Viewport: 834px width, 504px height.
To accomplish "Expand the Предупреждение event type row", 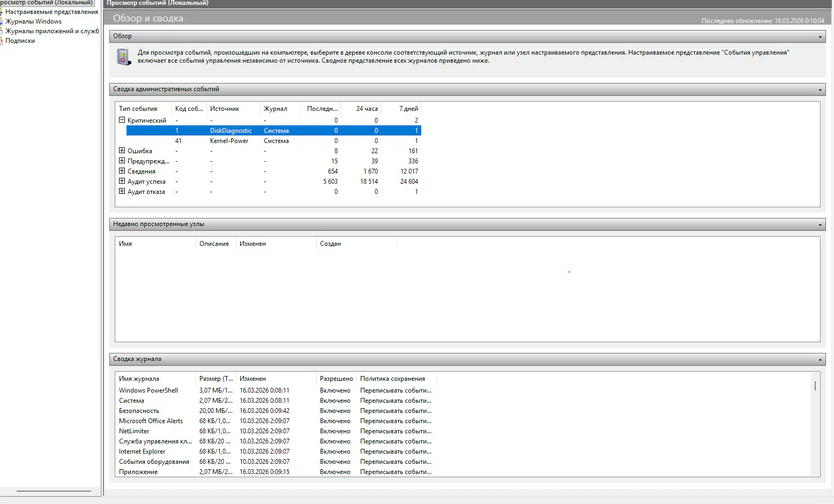I will pyautogui.click(x=122, y=161).
